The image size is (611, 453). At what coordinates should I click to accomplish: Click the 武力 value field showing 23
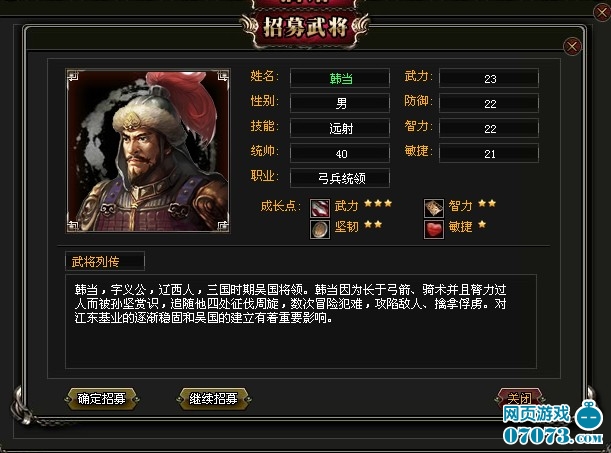[x=489, y=78]
